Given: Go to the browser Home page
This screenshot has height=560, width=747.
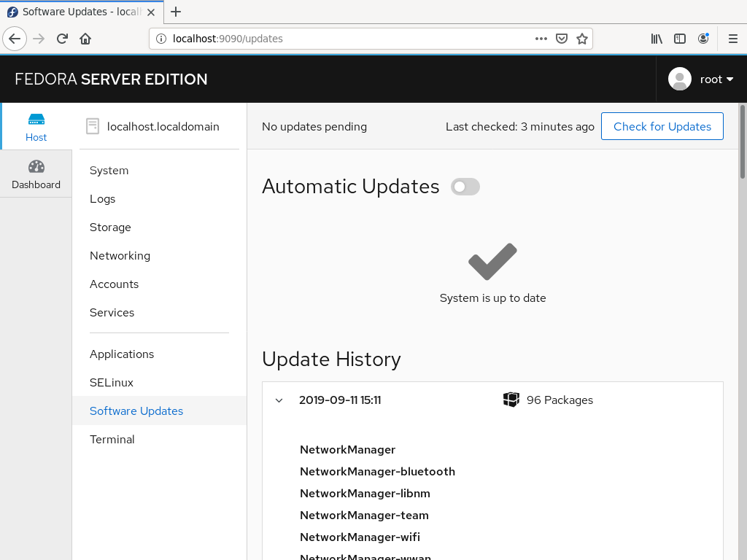Looking at the screenshot, I should (85, 39).
